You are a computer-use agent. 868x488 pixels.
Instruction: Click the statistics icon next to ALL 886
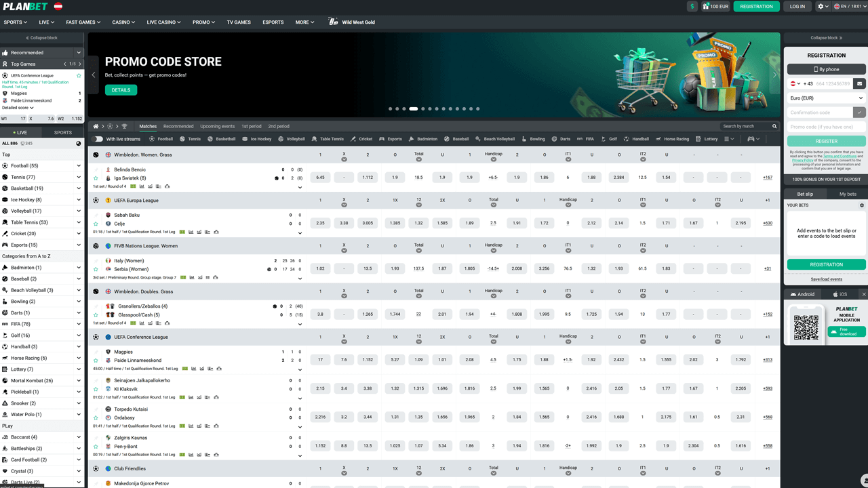point(79,143)
